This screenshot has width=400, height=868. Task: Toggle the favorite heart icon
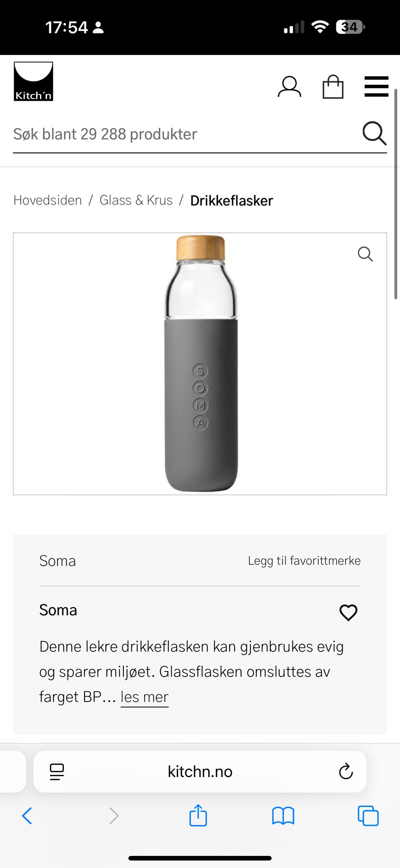[x=348, y=612]
